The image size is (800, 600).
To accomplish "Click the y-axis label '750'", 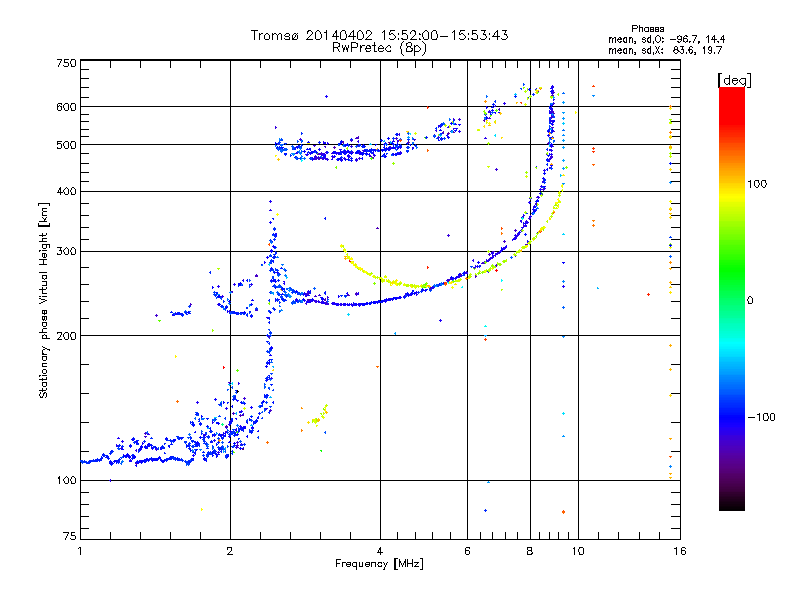I will pos(66,63).
